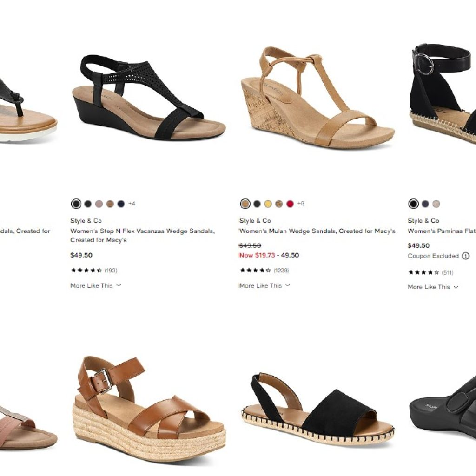Show the +4 more colors for Vacanzaa
476x476 pixels.
pyautogui.click(x=132, y=204)
